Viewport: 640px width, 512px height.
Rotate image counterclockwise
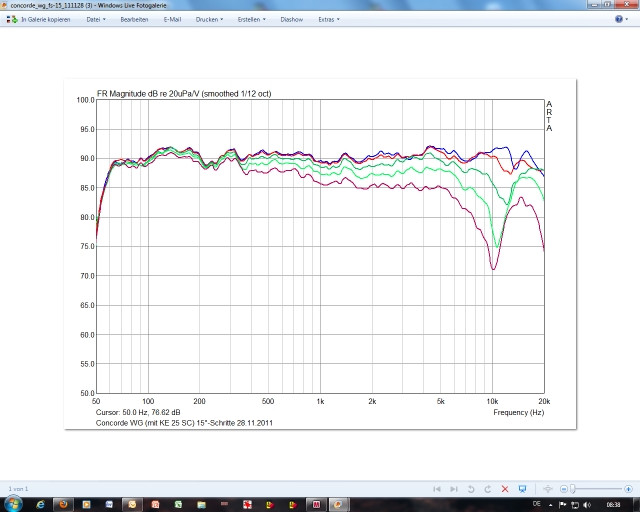470,489
